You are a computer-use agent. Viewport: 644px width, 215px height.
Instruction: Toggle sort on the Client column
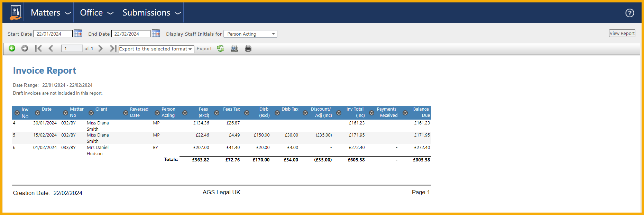pyautogui.click(x=91, y=113)
